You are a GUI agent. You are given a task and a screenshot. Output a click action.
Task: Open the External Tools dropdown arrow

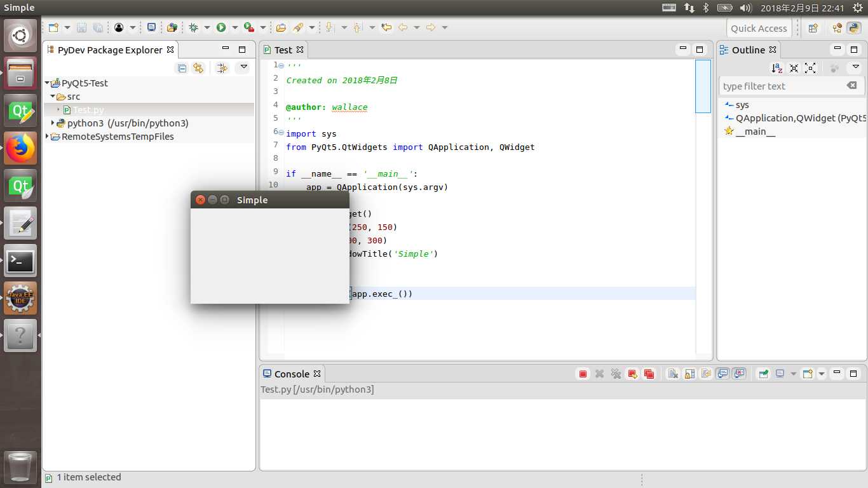pos(262,27)
